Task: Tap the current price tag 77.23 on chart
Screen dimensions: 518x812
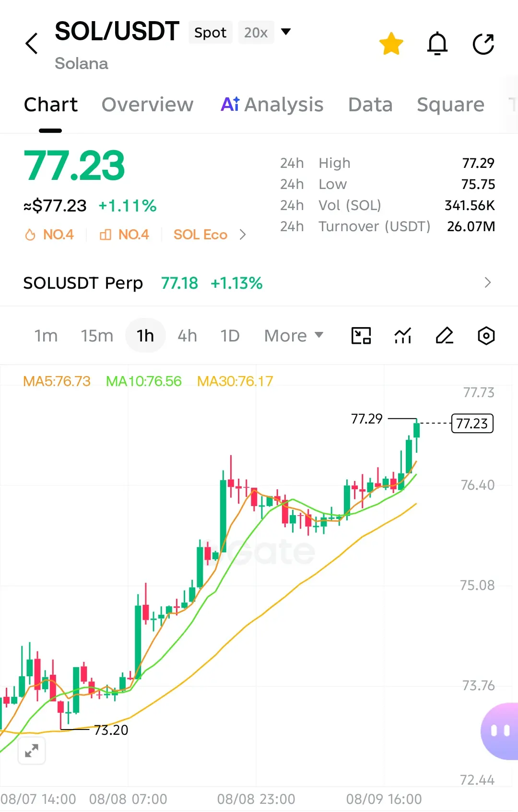Action: coord(472,424)
